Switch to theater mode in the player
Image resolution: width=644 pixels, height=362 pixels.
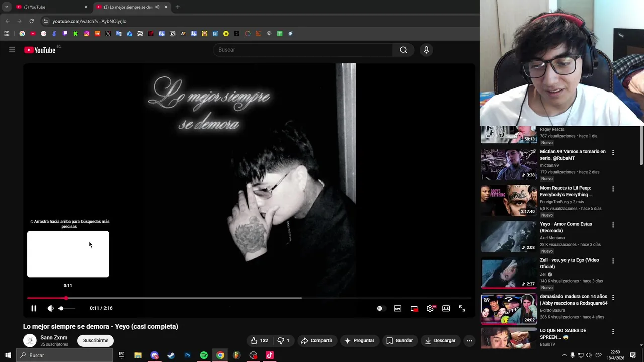pos(446,308)
